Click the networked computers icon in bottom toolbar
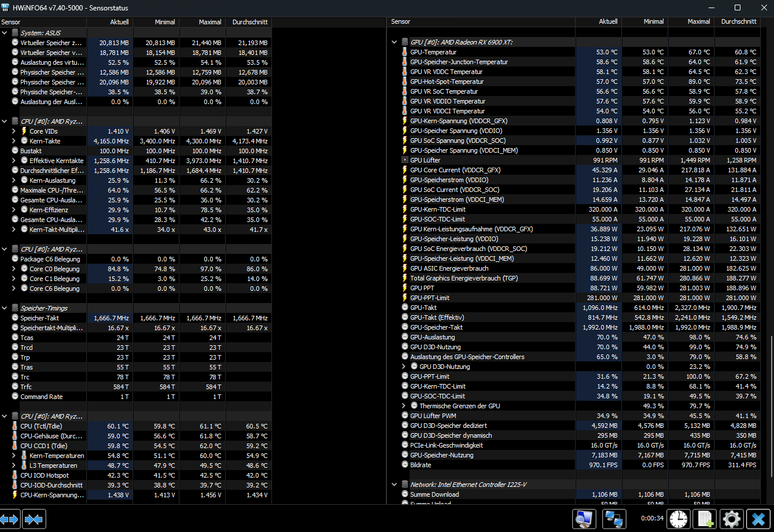The height and width of the screenshot is (532, 774). click(614, 519)
